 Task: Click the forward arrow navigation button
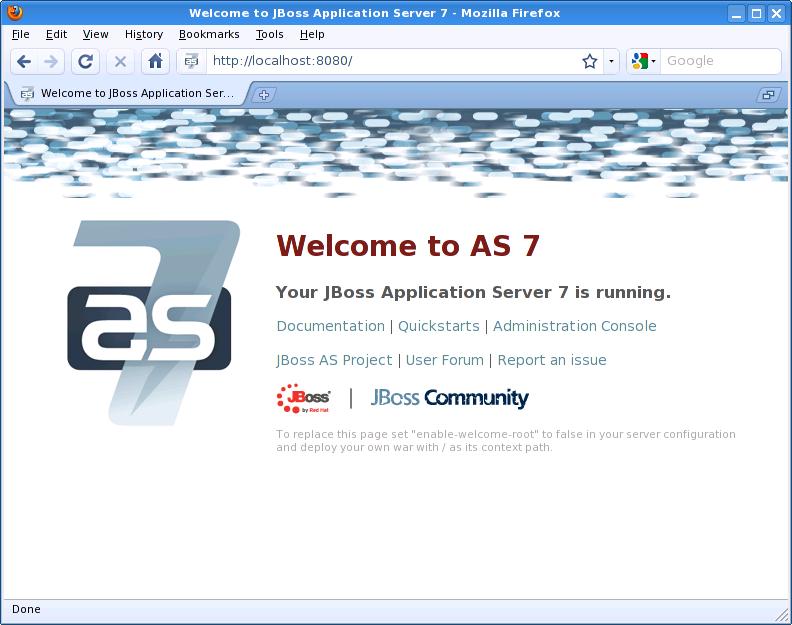pyautogui.click(x=51, y=62)
